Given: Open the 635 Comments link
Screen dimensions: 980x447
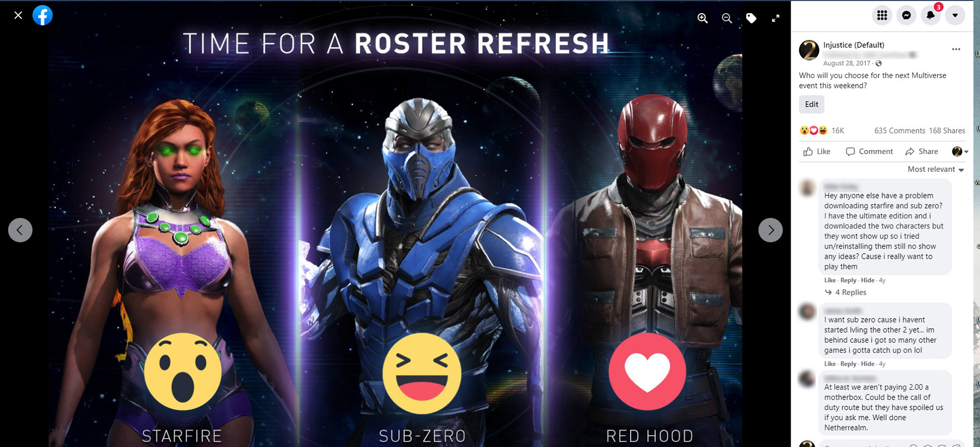Looking at the screenshot, I should point(899,131).
